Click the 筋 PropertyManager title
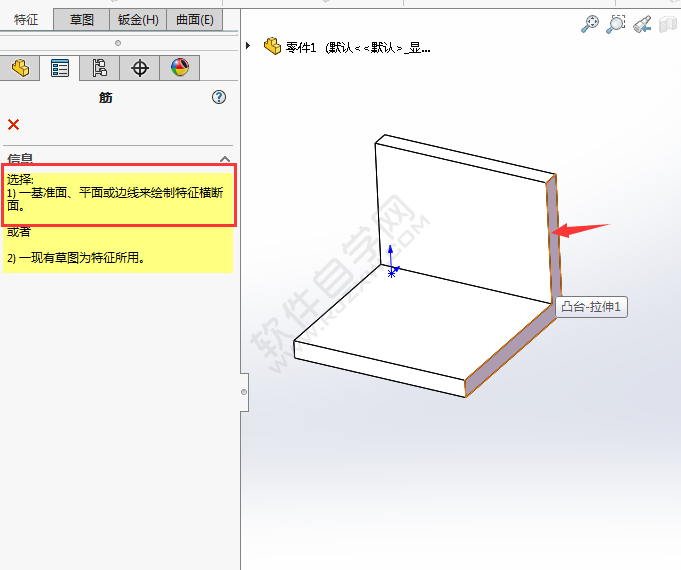Screen dimensions: 681x570 point(106,97)
